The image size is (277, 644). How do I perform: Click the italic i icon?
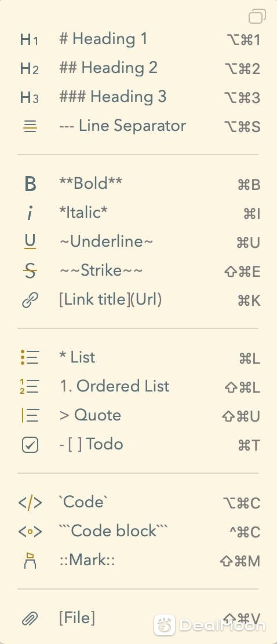pos(30,213)
